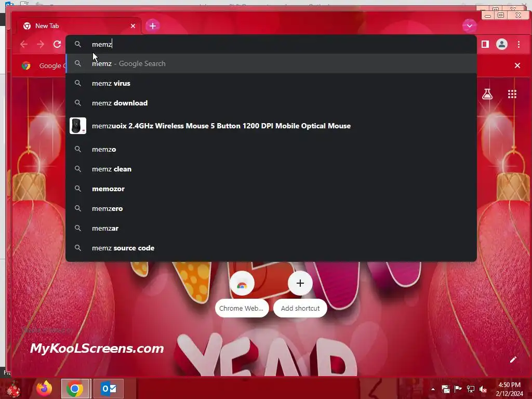Select the memz source code suggestion
Screen dimensions: 532x399
point(271,248)
